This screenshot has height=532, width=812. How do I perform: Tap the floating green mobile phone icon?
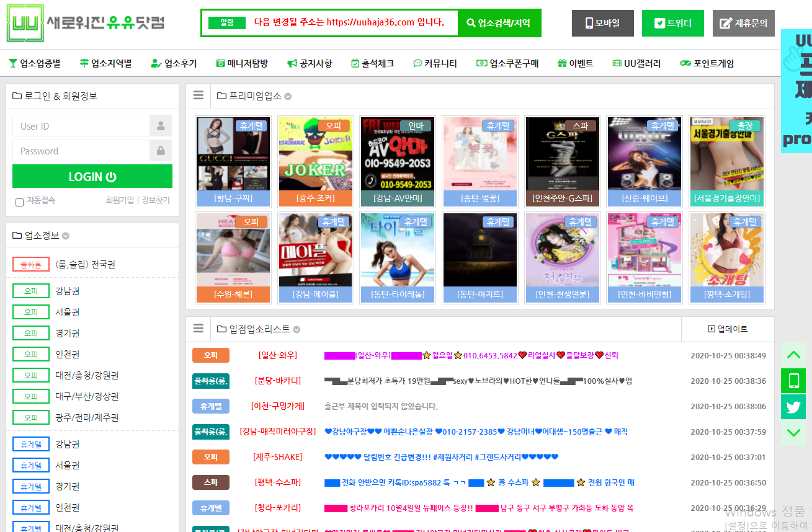tap(793, 381)
